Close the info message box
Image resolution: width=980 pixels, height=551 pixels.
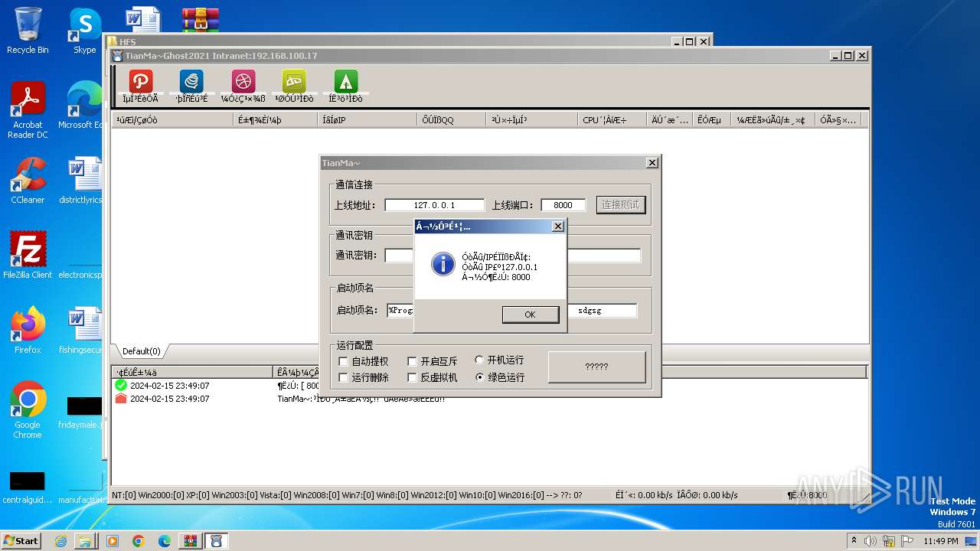coord(558,226)
